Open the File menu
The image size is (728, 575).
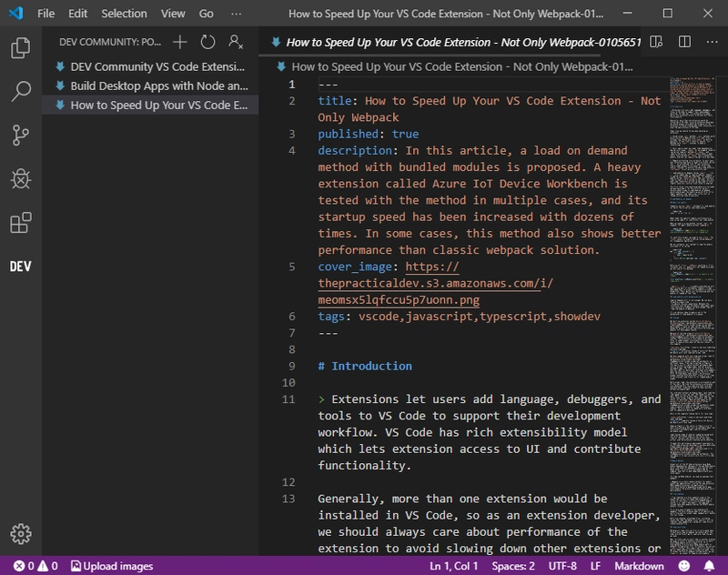tap(46, 14)
